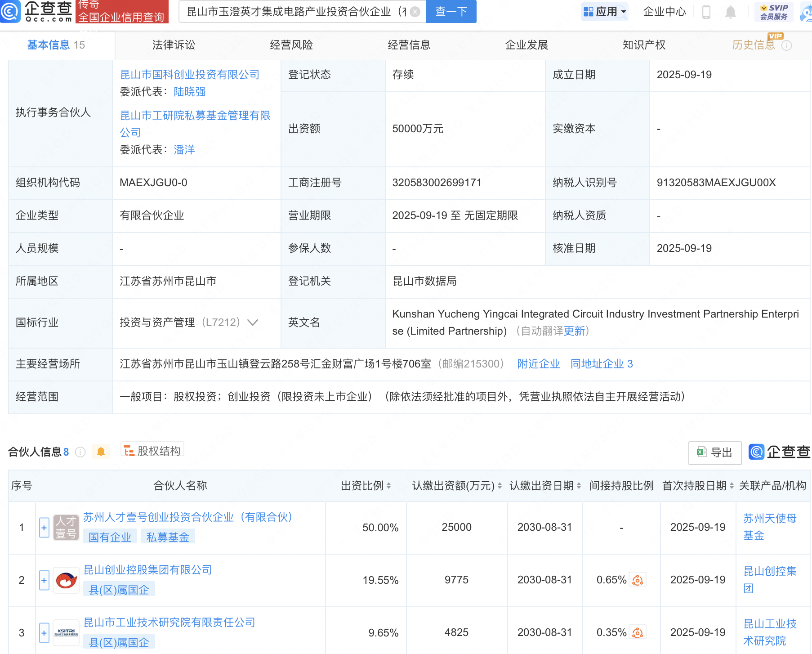Click the 查一下 search button
Viewport: 812px width, 654px height.
451,12
